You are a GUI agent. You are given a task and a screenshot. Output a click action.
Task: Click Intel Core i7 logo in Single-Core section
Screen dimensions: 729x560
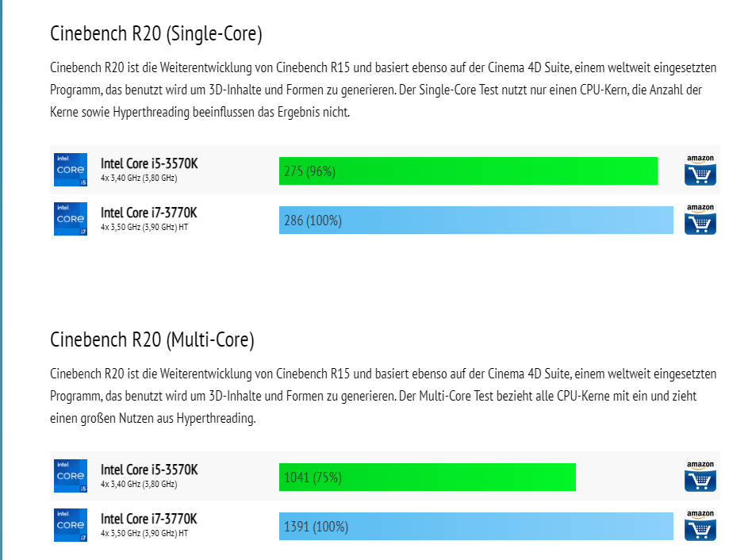pos(71,220)
